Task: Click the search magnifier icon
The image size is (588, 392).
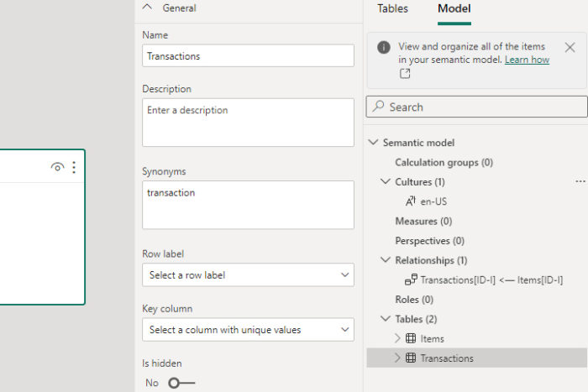Action: [378, 107]
